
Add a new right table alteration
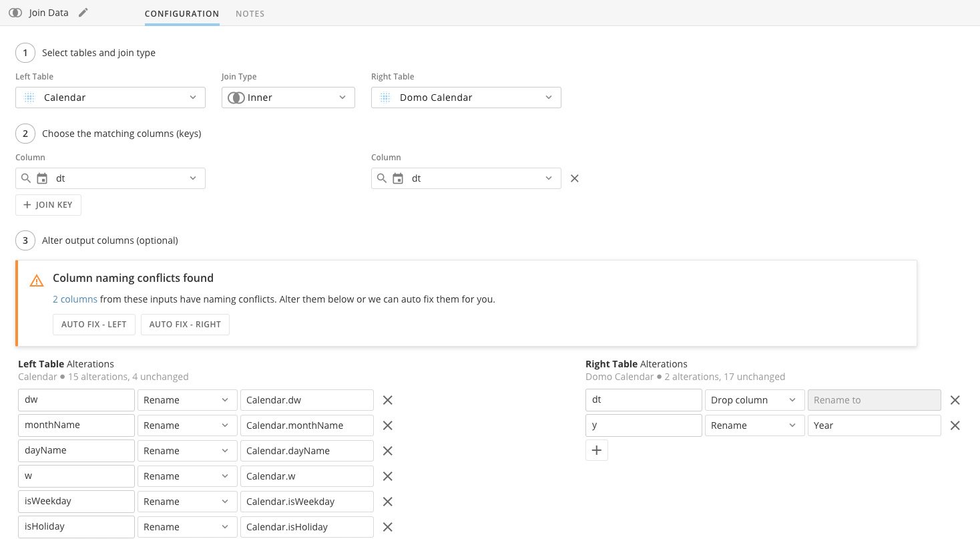(x=596, y=450)
